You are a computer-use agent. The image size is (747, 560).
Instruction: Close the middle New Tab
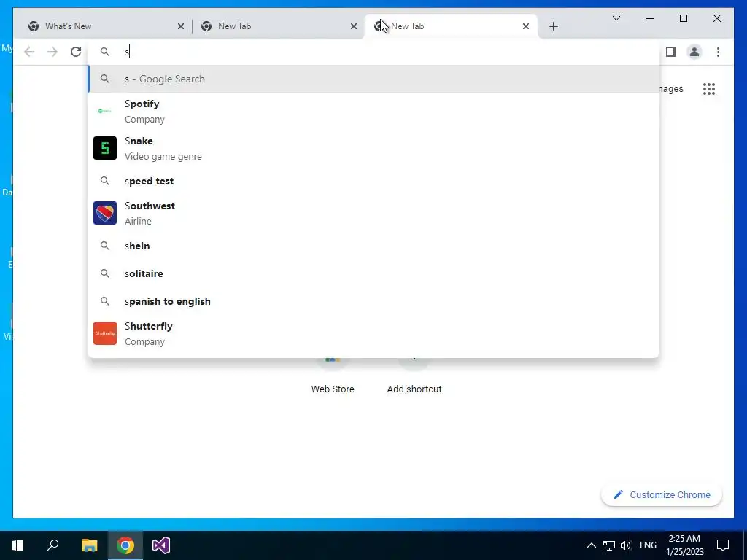[x=354, y=26]
